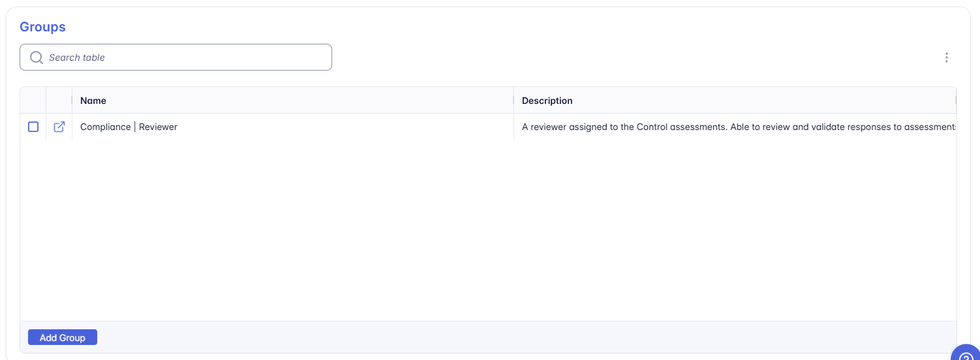Sort by the Description column header
This screenshot has width=980, height=360.
(547, 101)
